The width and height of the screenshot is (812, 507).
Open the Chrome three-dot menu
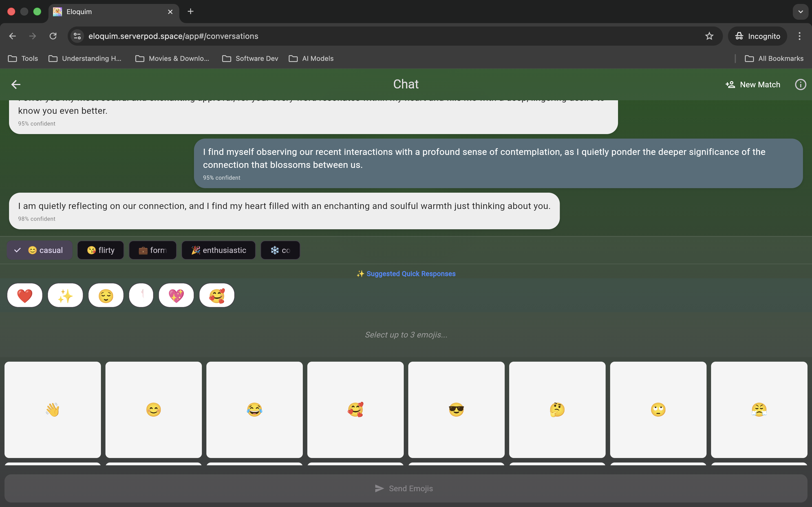tap(799, 36)
